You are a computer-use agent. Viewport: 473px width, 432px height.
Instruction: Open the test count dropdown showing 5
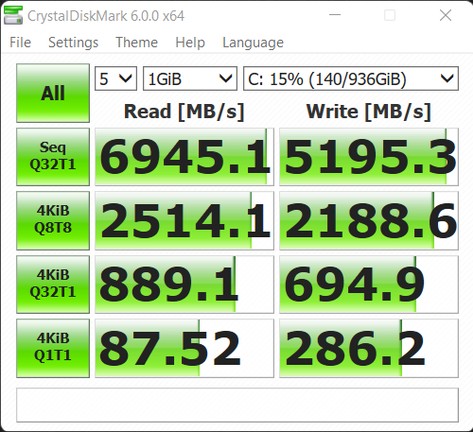pos(116,79)
